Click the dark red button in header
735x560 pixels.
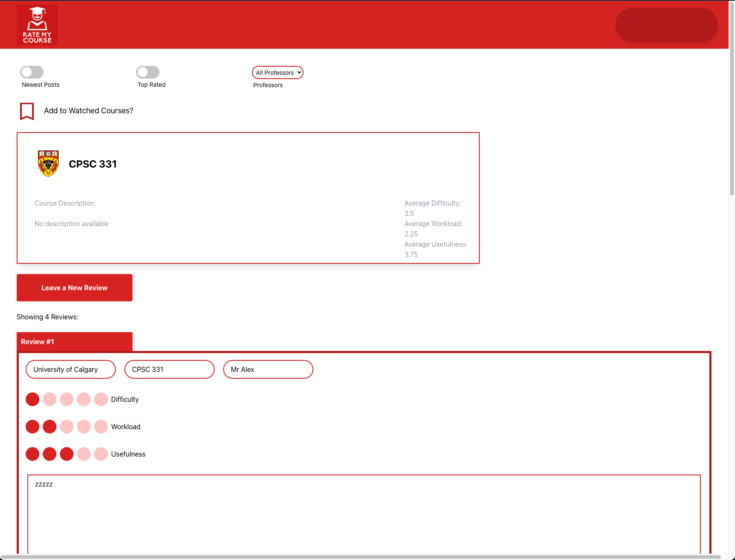click(x=666, y=25)
